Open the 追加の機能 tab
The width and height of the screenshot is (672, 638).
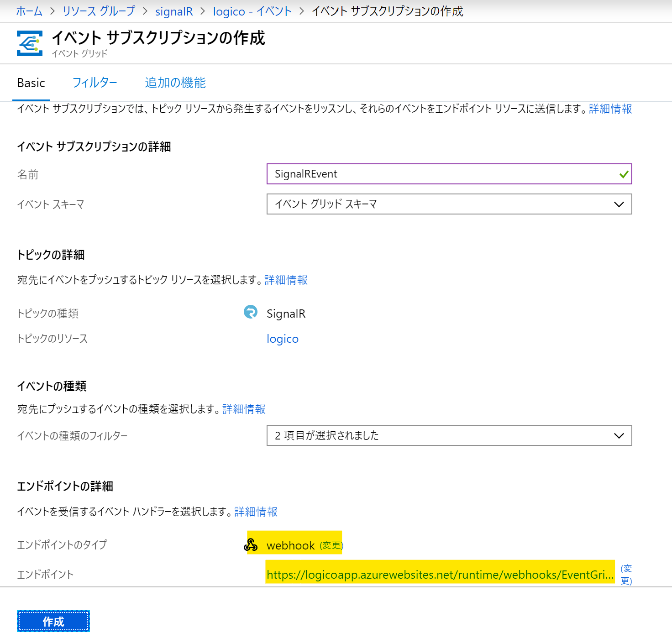pos(175,83)
